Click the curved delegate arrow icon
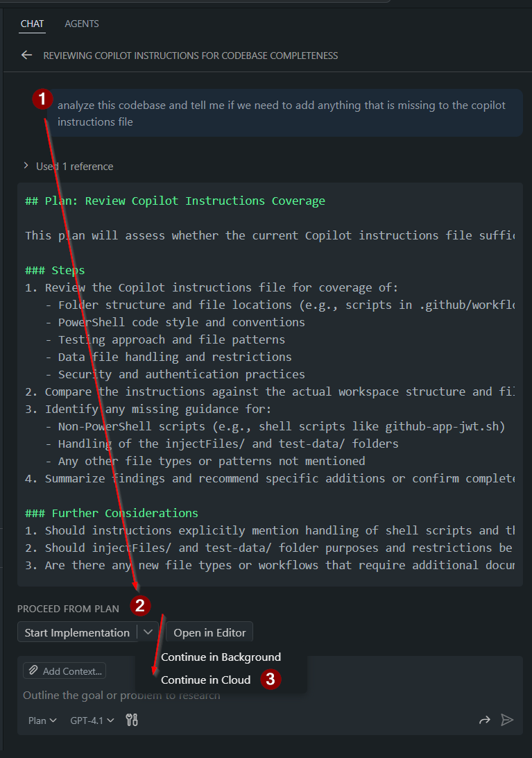 click(484, 720)
